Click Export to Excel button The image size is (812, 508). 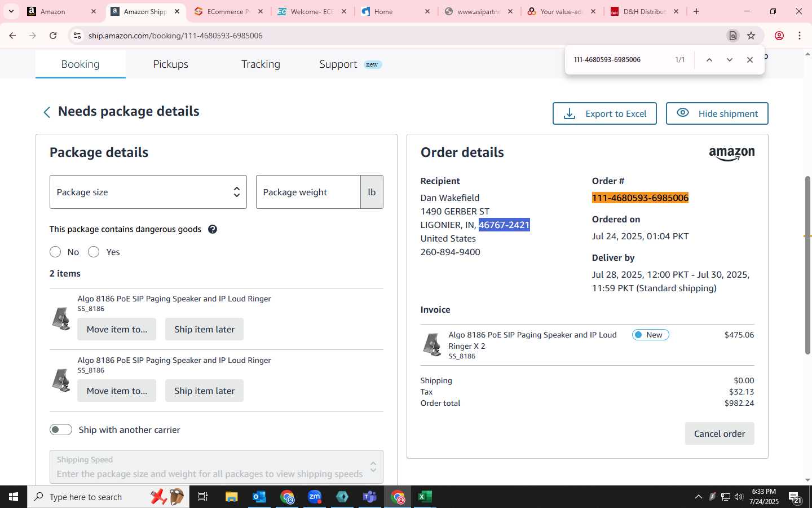pos(604,113)
